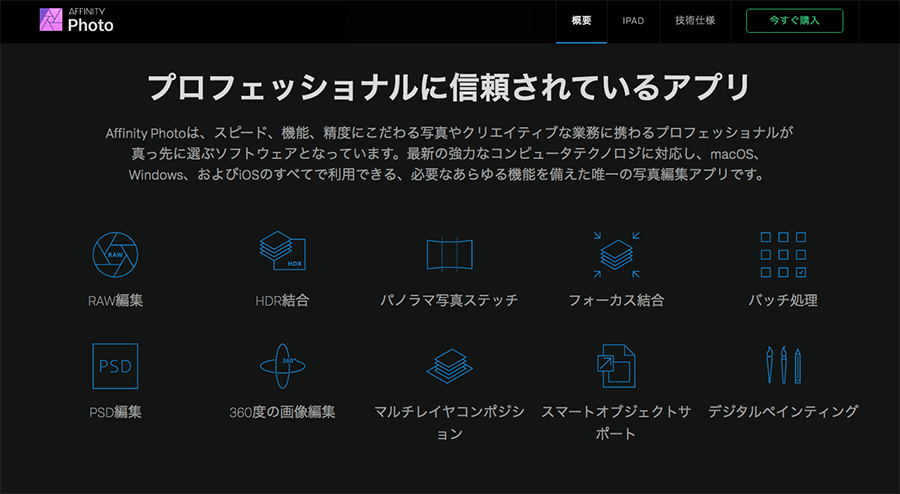Image resolution: width=900 pixels, height=494 pixels.
Task: Click the 今すぐ購入 buy button
Action: (794, 21)
